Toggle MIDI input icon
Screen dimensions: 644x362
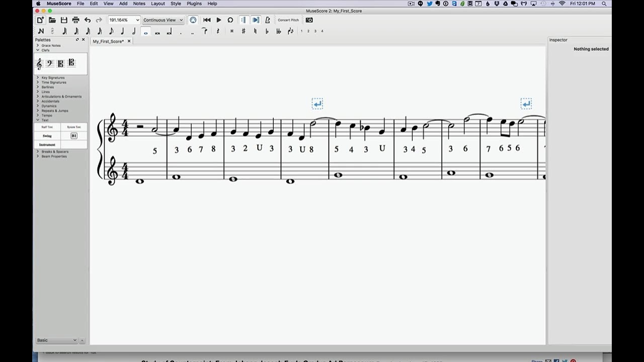point(193,20)
